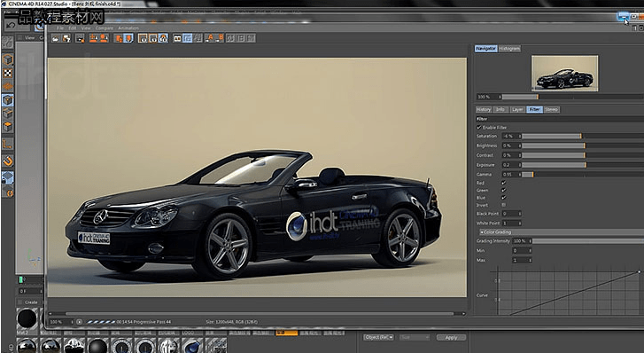
Task: Adjust the Gamma slider
Action: tap(582, 175)
